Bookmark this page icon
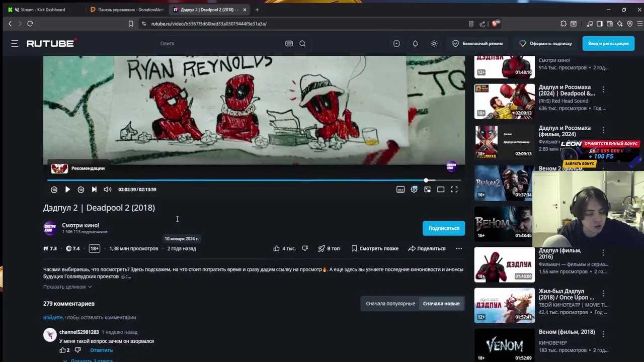The image size is (644, 362). pos(131,24)
